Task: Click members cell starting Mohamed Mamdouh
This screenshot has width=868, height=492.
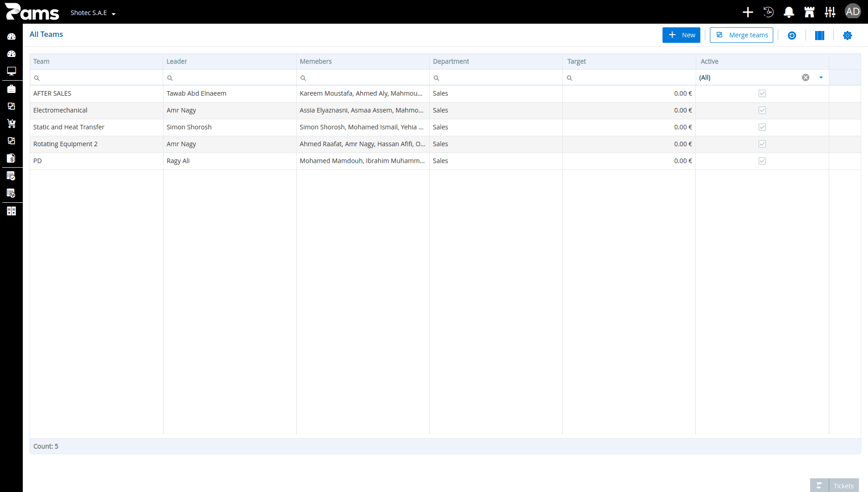Action: click(363, 161)
